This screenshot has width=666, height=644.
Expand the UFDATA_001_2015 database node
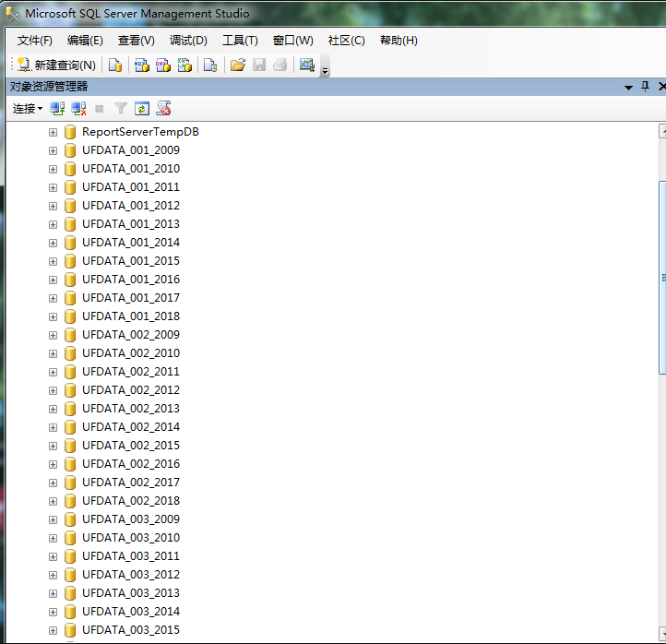pyautogui.click(x=53, y=261)
